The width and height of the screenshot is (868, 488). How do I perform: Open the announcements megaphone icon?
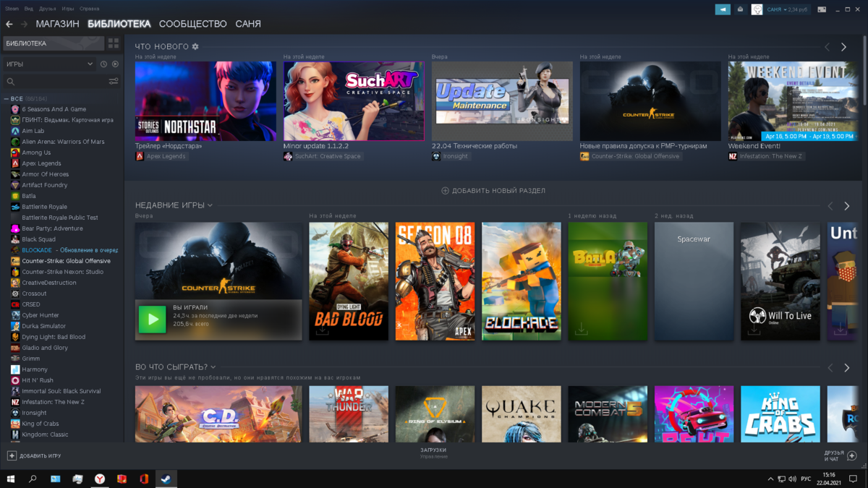723,9
